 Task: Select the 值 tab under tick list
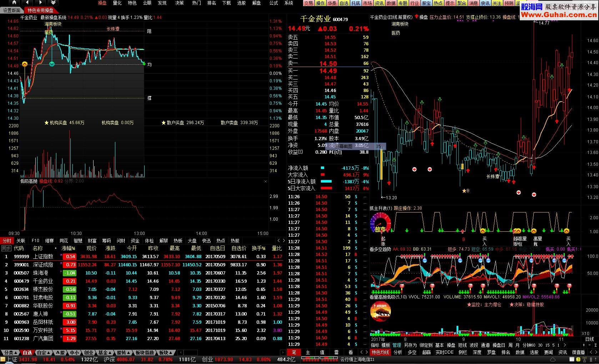[x=322, y=352]
